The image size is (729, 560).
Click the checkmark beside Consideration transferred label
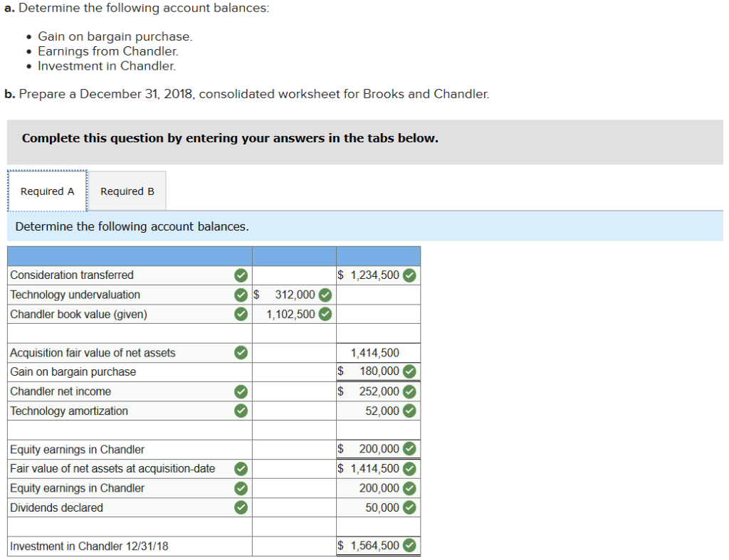241,275
